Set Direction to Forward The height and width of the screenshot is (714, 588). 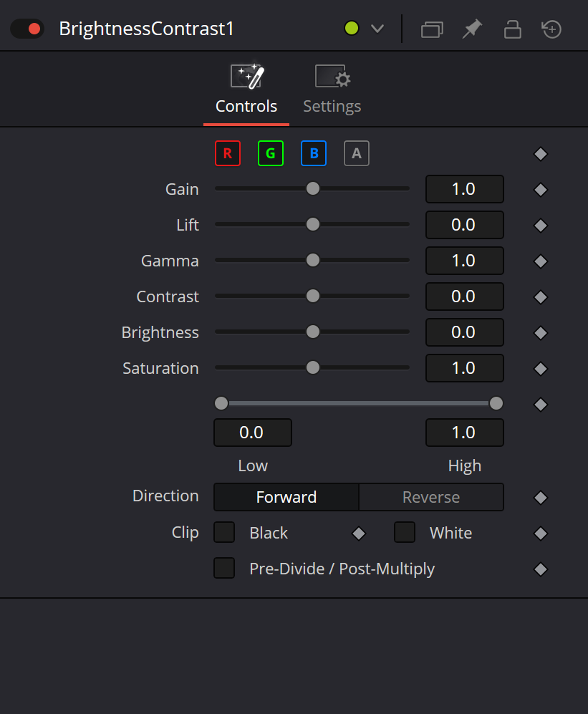click(286, 497)
